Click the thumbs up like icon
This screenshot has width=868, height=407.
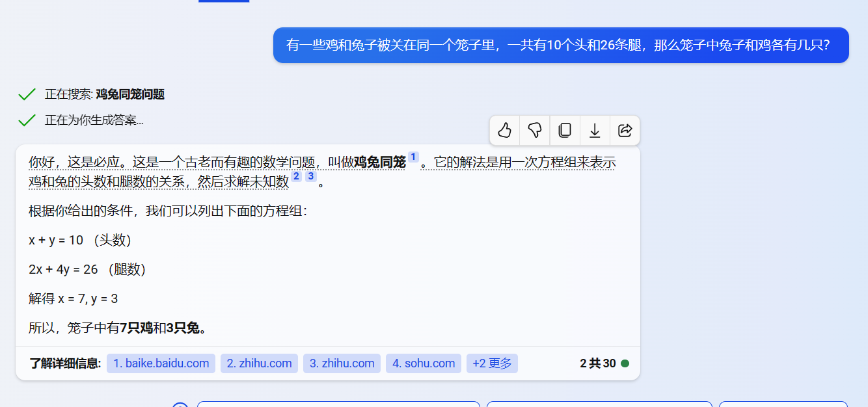(505, 131)
